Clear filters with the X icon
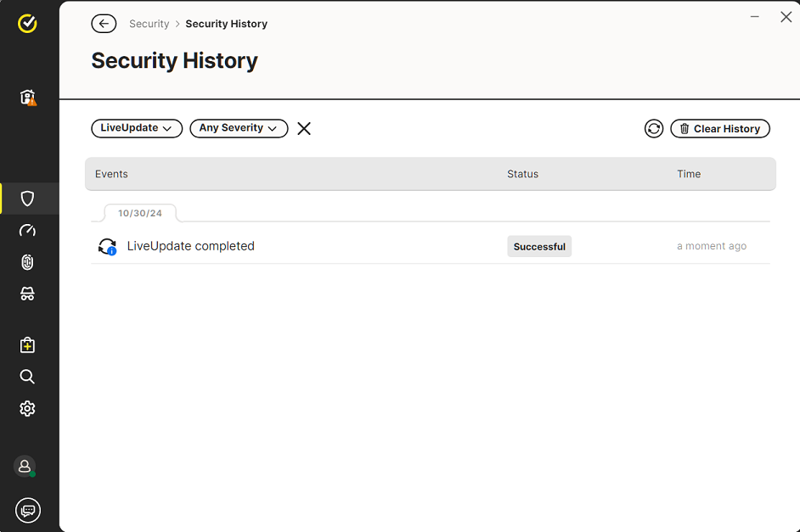The image size is (800, 532). 304,129
